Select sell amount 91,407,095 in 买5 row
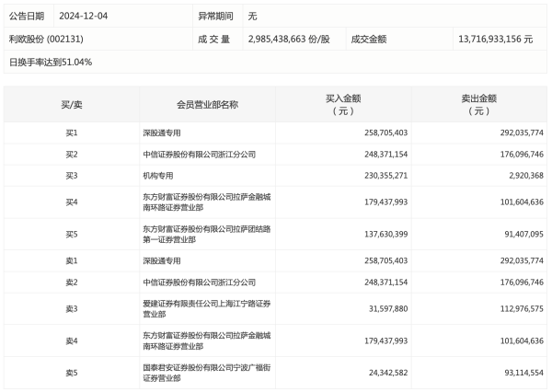This screenshot has height=392, width=552. point(523,235)
